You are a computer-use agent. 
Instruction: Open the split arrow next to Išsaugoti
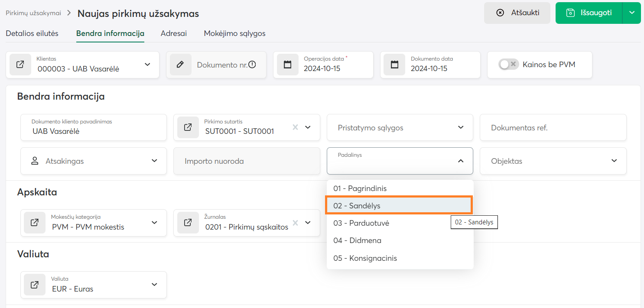[632, 13]
